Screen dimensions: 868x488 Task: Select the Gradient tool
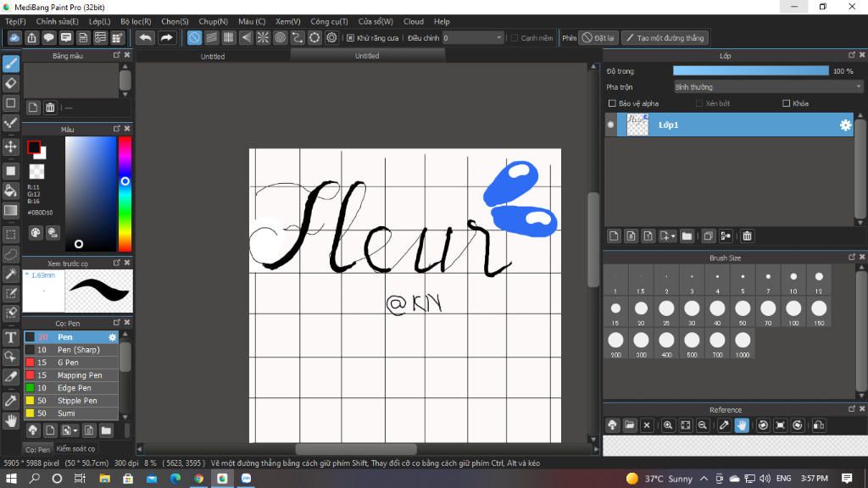coord(10,211)
